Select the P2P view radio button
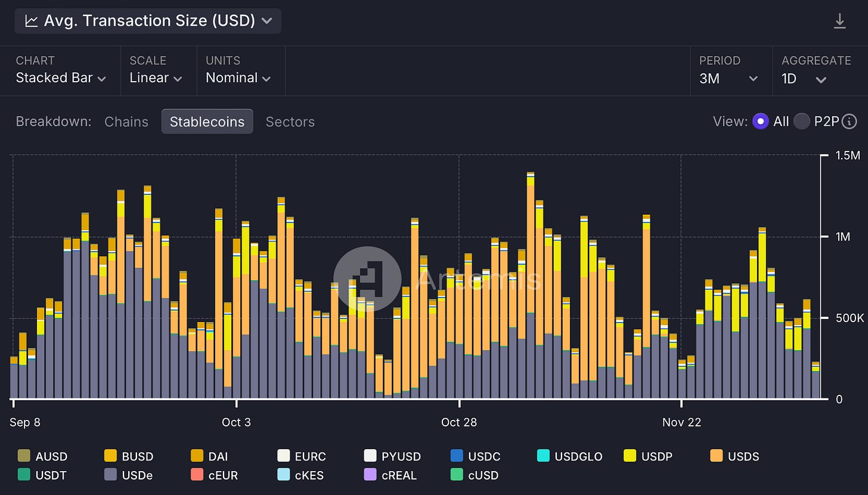Screen dimensions: 868x495 [x=802, y=122]
